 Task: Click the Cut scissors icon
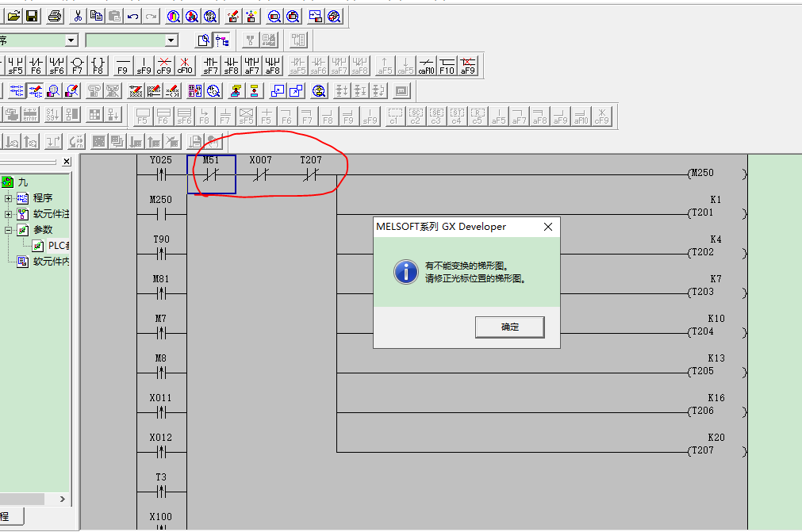click(x=78, y=16)
